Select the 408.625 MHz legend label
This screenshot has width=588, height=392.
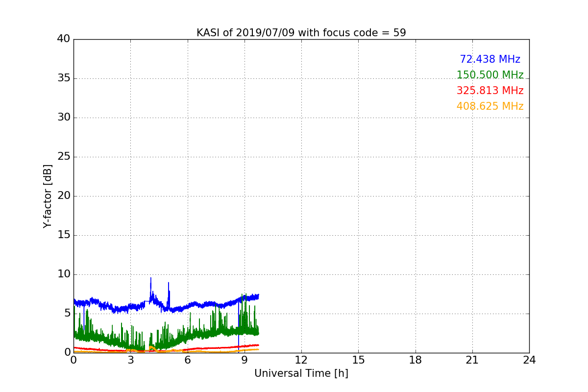pyautogui.click(x=490, y=106)
